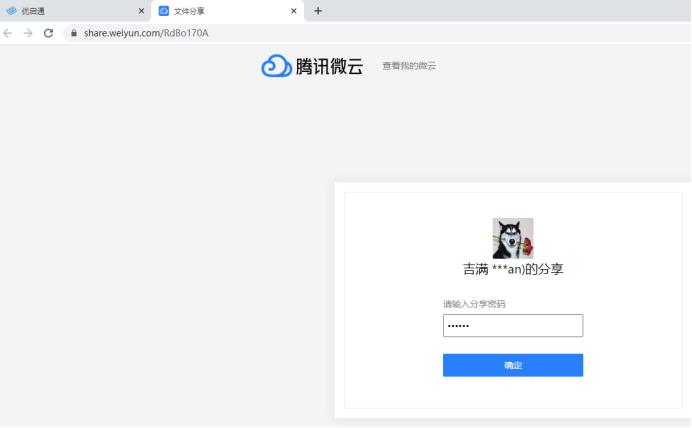Click the blue Weiyun cloud logo icon

pos(276,66)
